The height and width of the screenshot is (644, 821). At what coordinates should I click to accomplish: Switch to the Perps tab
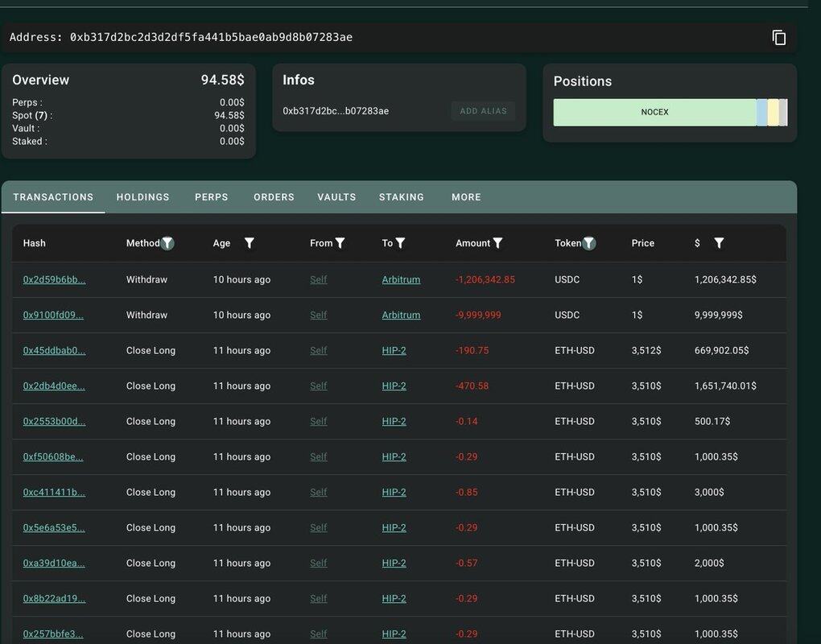pos(211,197)
